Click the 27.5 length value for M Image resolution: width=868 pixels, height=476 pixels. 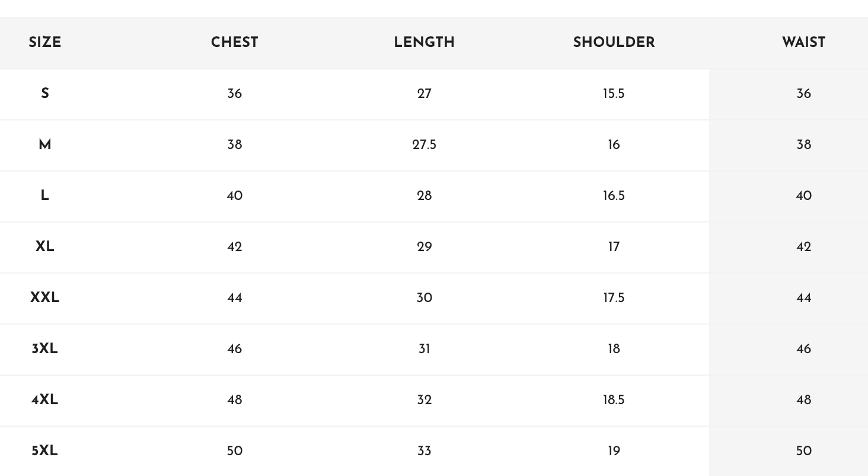pyautogui.click(x=425, y=145)
